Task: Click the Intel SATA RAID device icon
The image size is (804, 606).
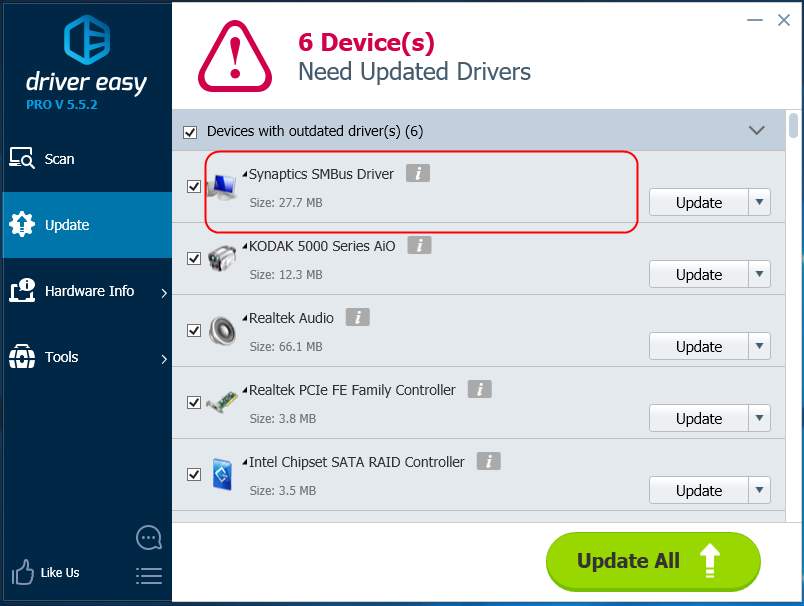Action: point(222,474)
